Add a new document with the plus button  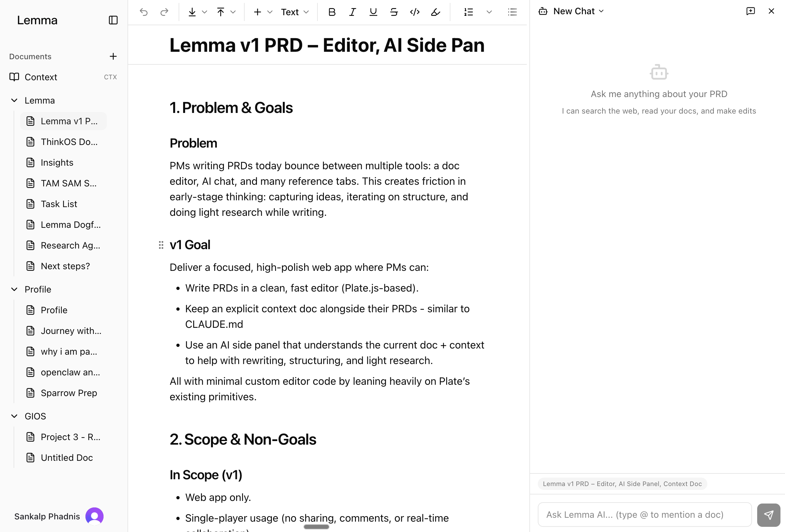coord(113,56)
